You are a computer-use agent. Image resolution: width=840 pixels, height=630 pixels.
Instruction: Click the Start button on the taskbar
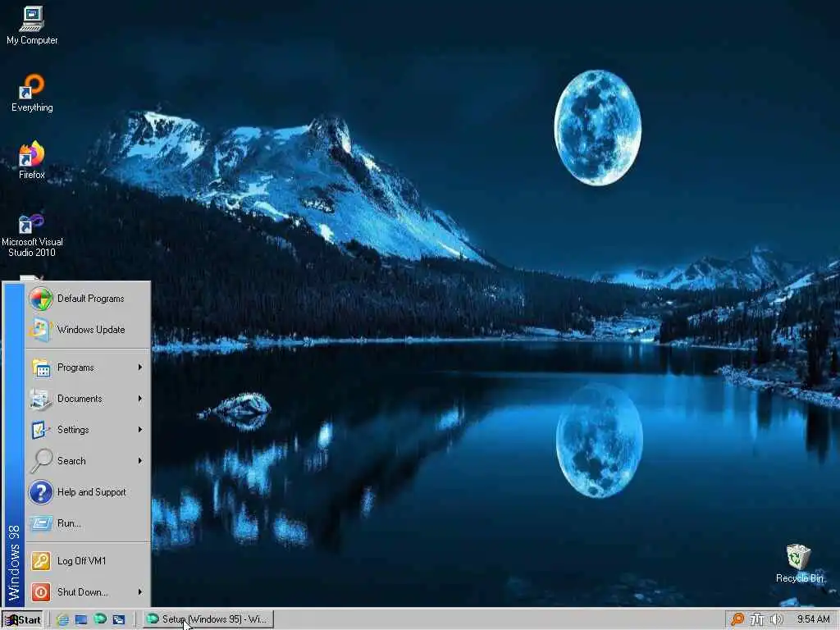[23, 620]
